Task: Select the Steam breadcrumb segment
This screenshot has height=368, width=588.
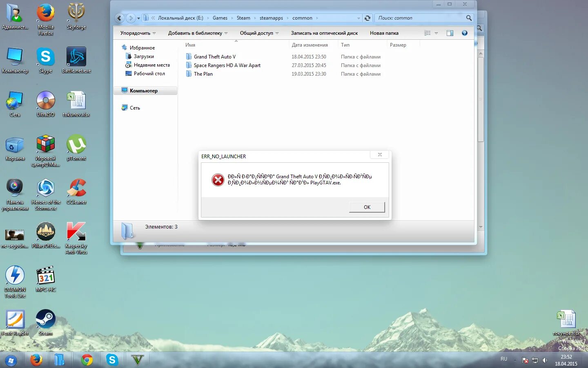Action: coord(243,18)
